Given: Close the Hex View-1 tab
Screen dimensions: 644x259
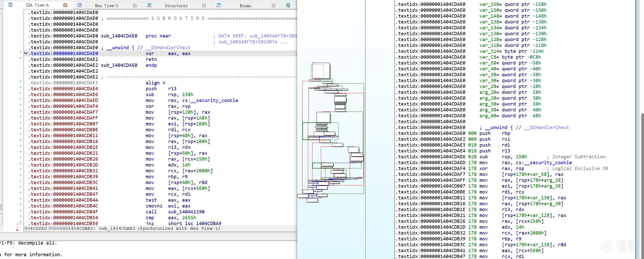Looking at the screenshot, I should click(135, 6).
